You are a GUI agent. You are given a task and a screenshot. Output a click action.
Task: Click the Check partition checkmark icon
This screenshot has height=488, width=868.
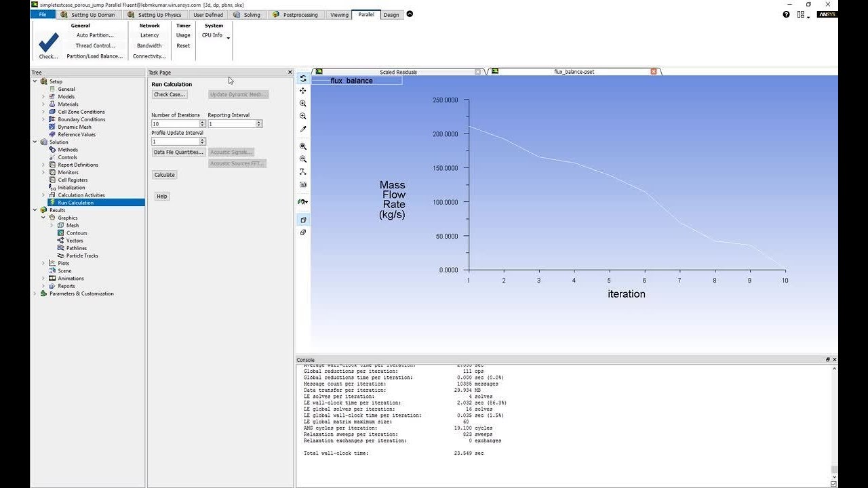tap(48, 43)
